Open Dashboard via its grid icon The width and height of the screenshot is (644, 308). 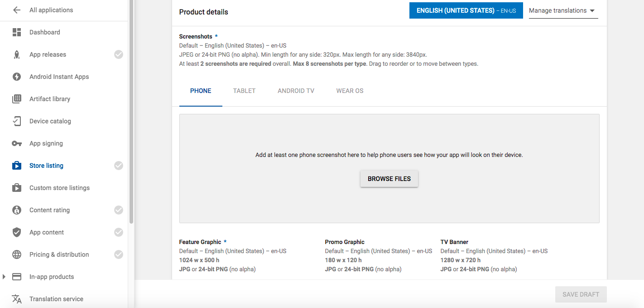click(x=17, y=32)
